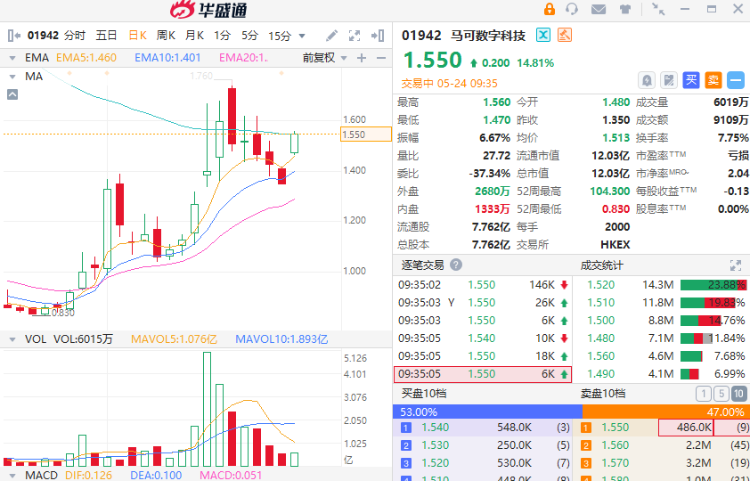The height and width of the screenshot is (481, 750).
Task: Click the orange lock icon in title bar
Action: tap(550, 9)
